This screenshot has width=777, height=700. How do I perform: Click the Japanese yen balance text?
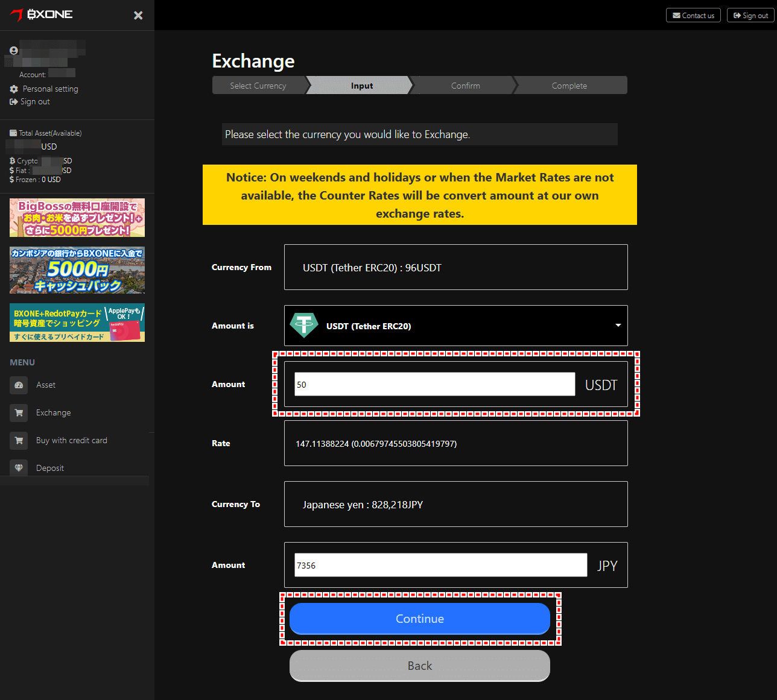pos(363,505)
